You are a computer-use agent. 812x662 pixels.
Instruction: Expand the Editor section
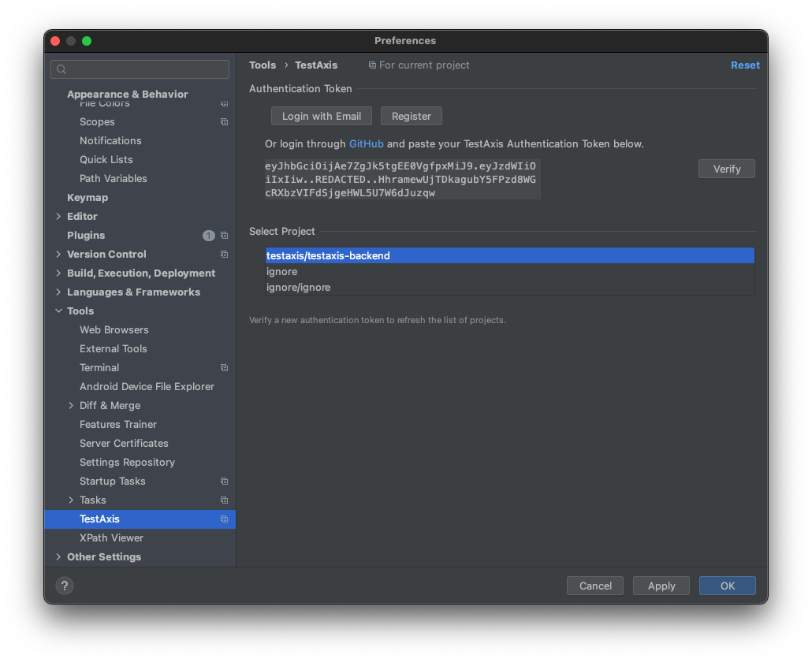point(58,217)
